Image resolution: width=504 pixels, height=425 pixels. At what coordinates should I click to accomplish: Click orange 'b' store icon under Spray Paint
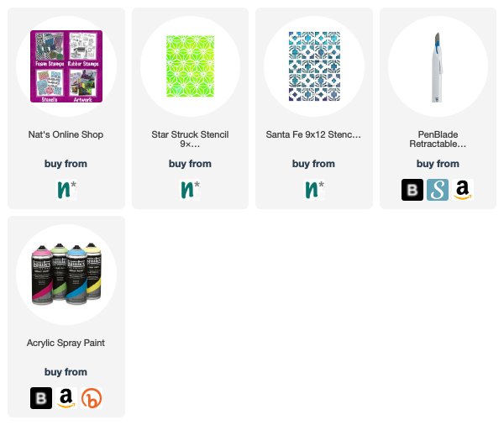pyautogui.click(x=92, y=398)
